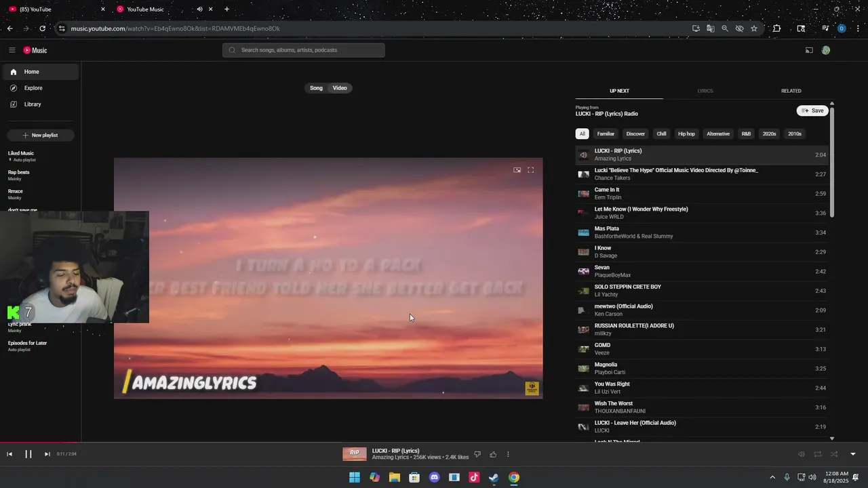Go back in browser history
Image resolution: width=868 pixels, height=488 pixels.
point(9,28)
